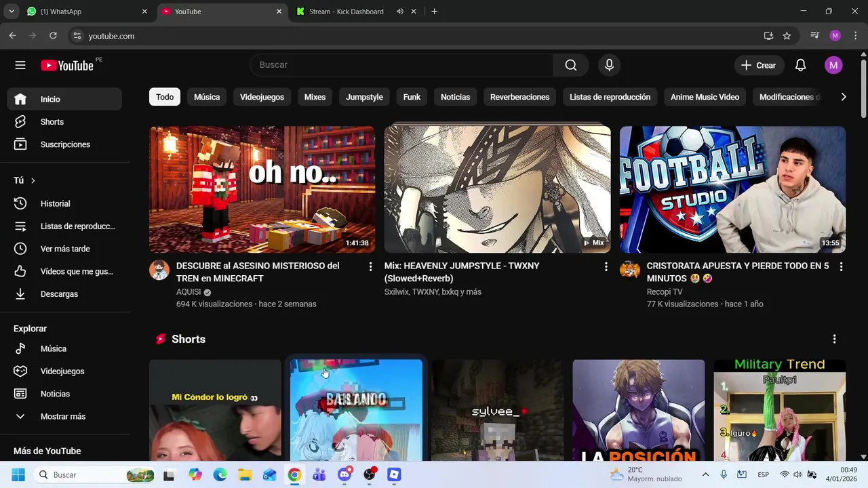868x488 pixels.
Task: Open Descargas in the sidebar
Action: tap(64, 294)
